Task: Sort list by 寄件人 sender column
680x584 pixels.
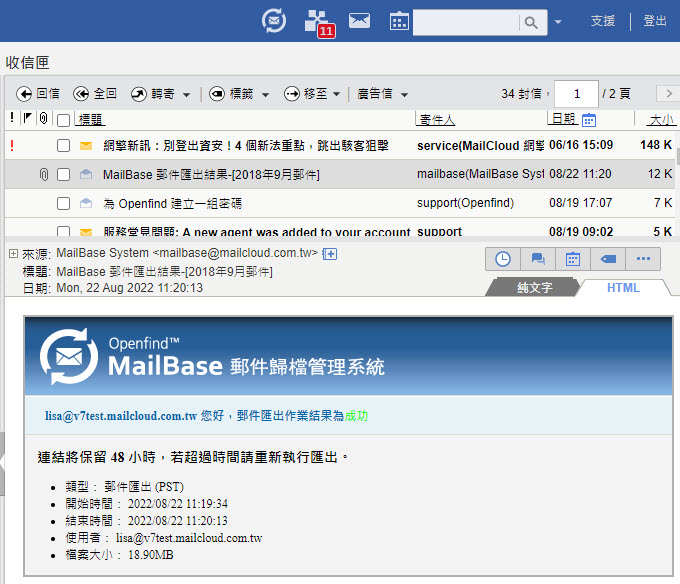Action: tap(437, 120)
